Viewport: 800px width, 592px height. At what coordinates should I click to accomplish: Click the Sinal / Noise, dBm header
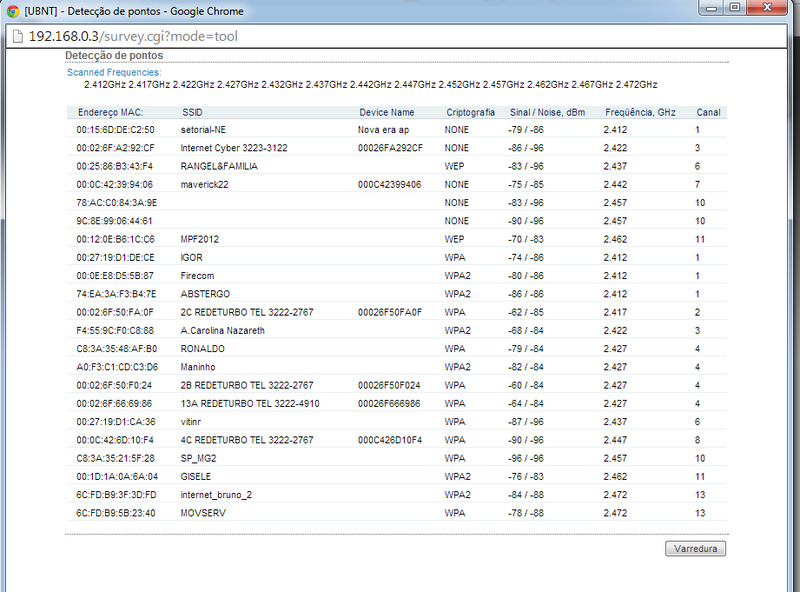pos(547,112)
